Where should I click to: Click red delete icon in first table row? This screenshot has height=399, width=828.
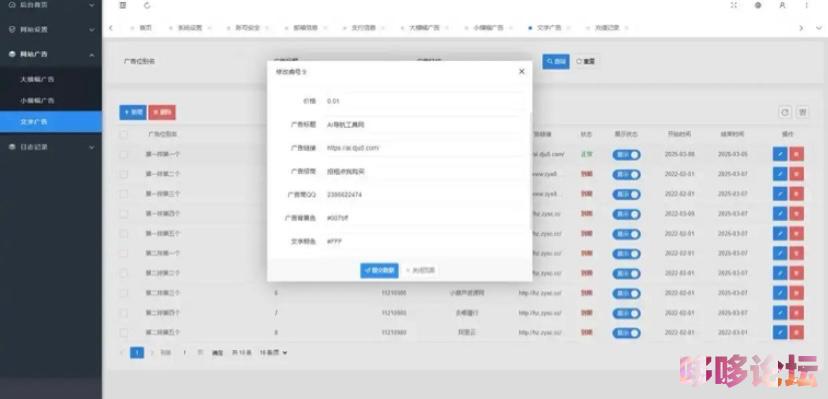797,154
